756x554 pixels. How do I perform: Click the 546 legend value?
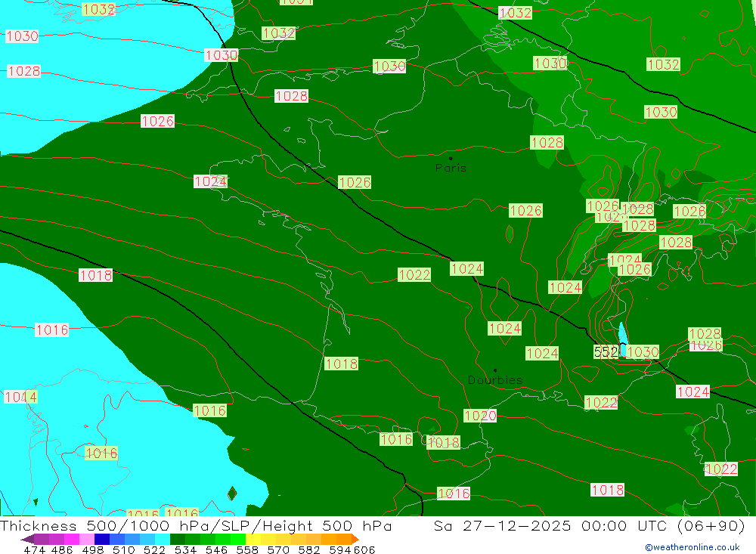click(x=216, y=550)
